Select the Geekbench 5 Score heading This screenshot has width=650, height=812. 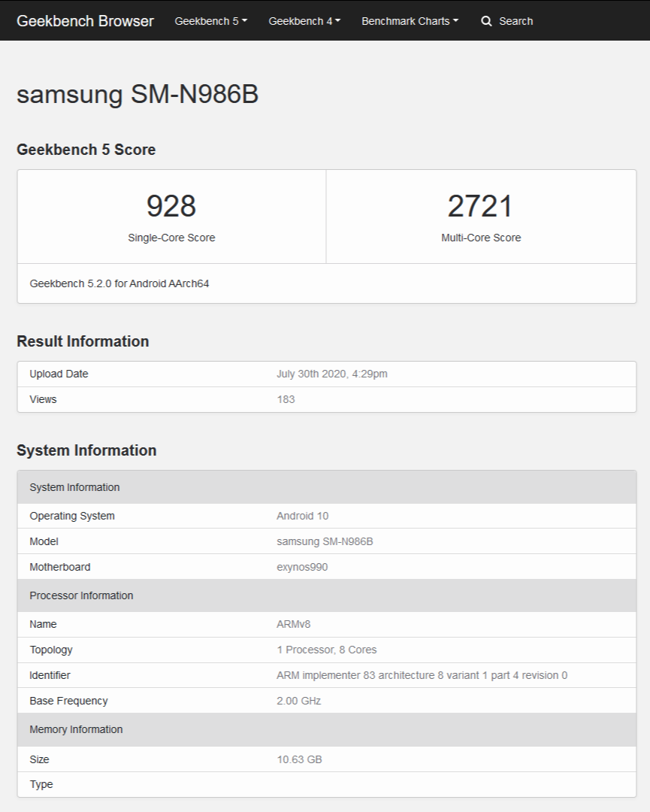[x=86, y=150]
